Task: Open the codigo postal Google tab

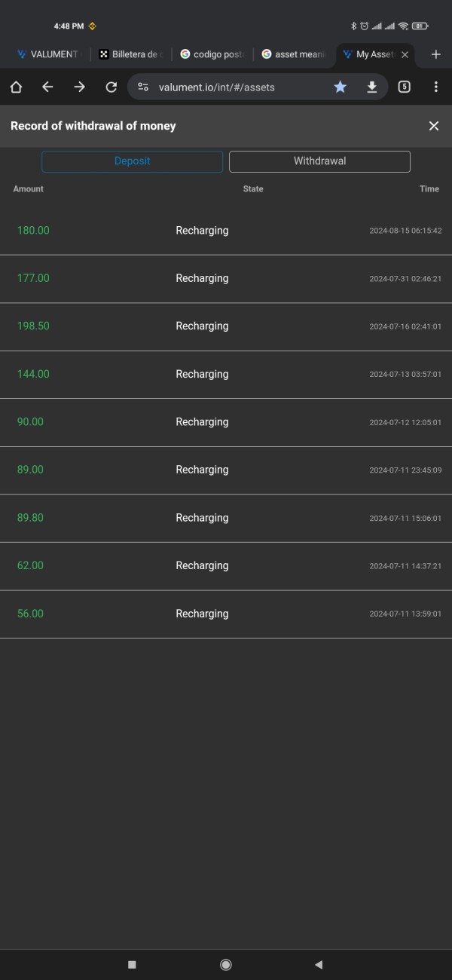Action: [x=212, y=54]
